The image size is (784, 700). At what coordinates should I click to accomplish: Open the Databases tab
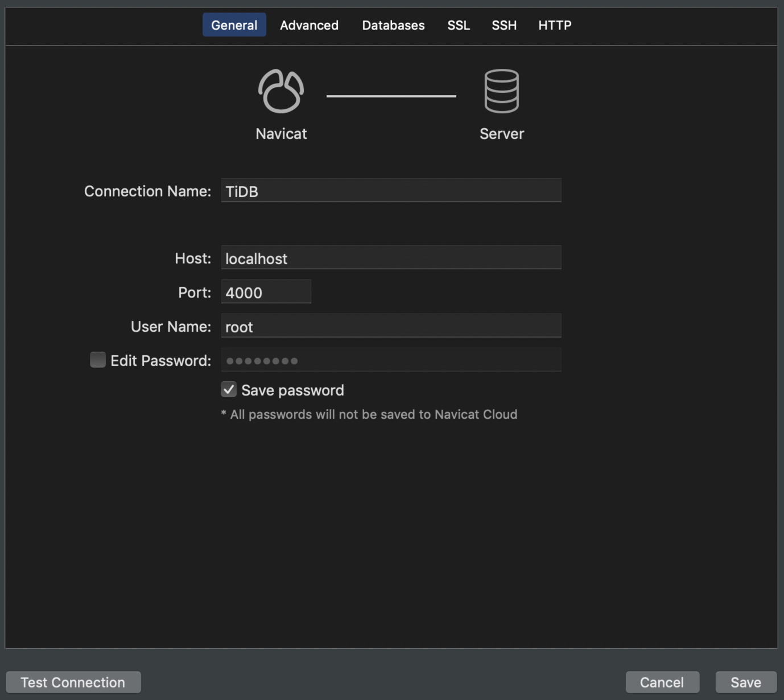[x=393, y=25]
